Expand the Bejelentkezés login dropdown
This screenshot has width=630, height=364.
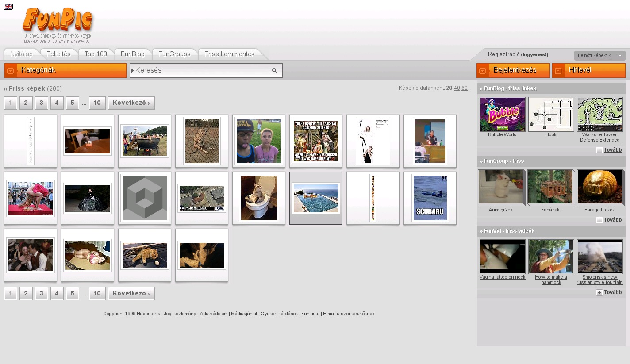click(x=513, y=70)
